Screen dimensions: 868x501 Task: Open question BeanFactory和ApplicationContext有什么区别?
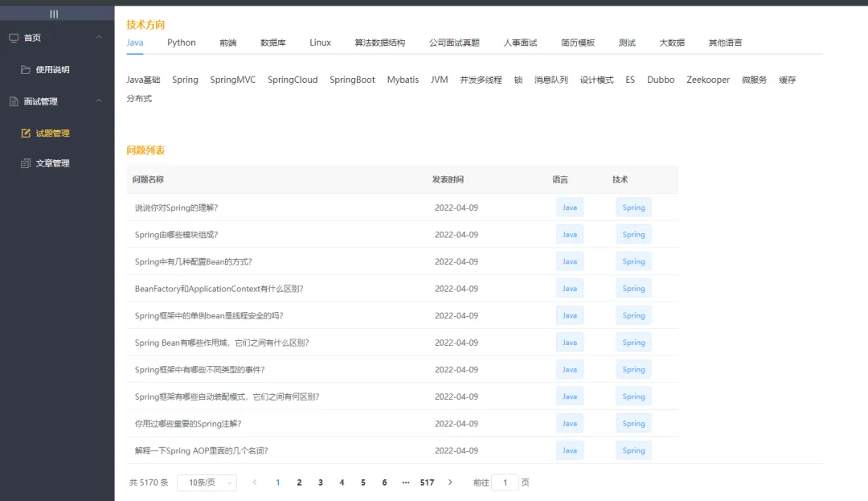219,289
